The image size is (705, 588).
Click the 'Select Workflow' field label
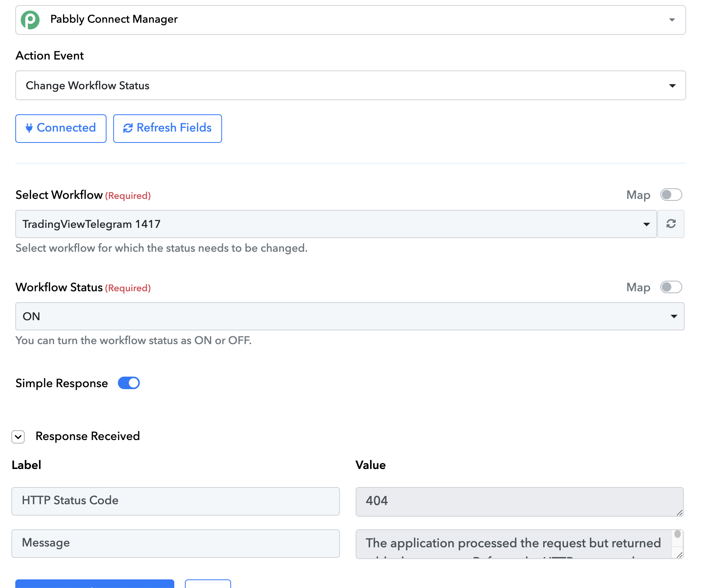pyautogui.click(x=59, y=195)
